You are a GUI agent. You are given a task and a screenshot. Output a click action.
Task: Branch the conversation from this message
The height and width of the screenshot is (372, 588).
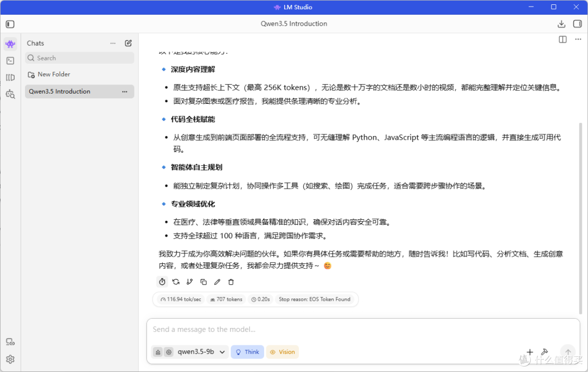(x=190, y=282)
